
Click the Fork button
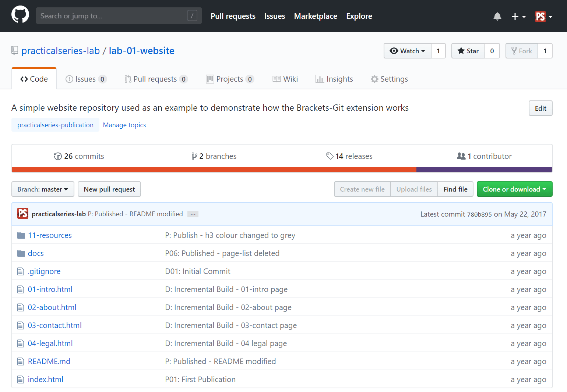click(522, 51)
